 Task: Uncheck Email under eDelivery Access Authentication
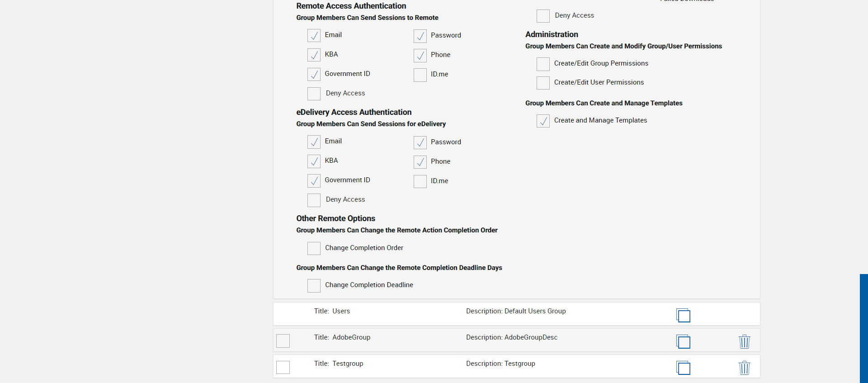[x=314, y=142]
